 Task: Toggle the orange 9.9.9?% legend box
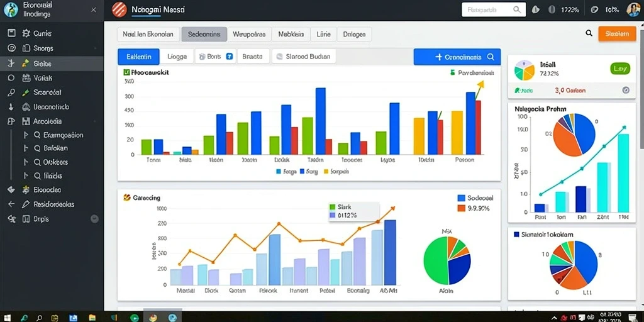[x=461, y=208]
